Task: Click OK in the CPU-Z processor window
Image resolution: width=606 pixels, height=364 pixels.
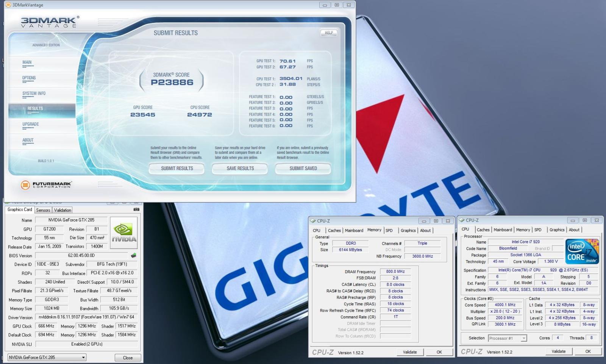Action: click(x=588, y=351)
